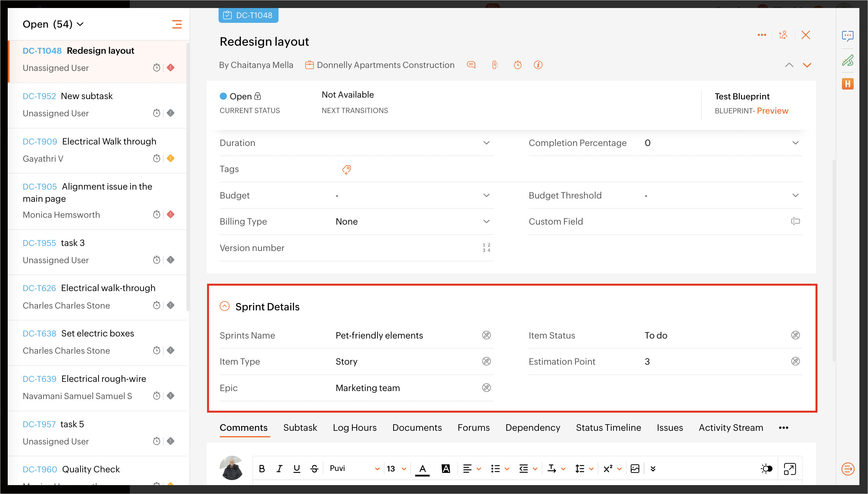The image size is (868, 494).
Task: Toggle bold formatting in comment editor
Action: (x=262, y=468)
